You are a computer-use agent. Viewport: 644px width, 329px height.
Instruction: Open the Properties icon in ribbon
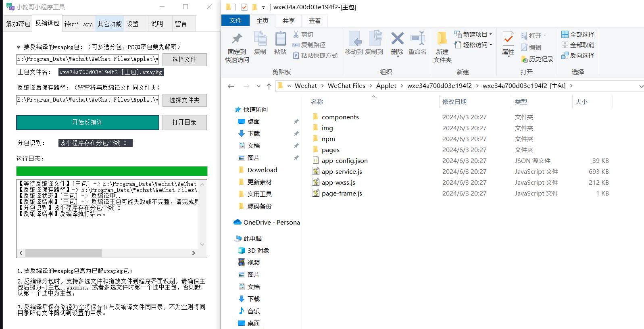pyautogui.click(x=508, y=43)
